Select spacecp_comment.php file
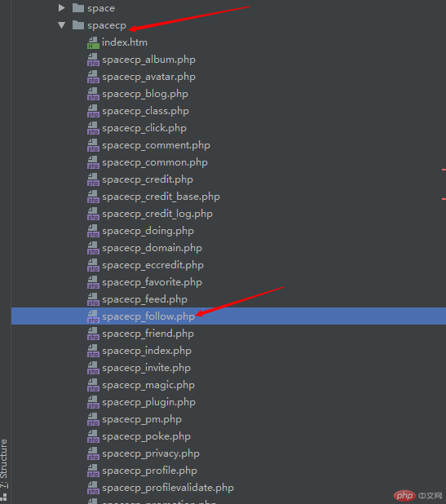This screenshot has width=446, height=504. coord(157,145)
